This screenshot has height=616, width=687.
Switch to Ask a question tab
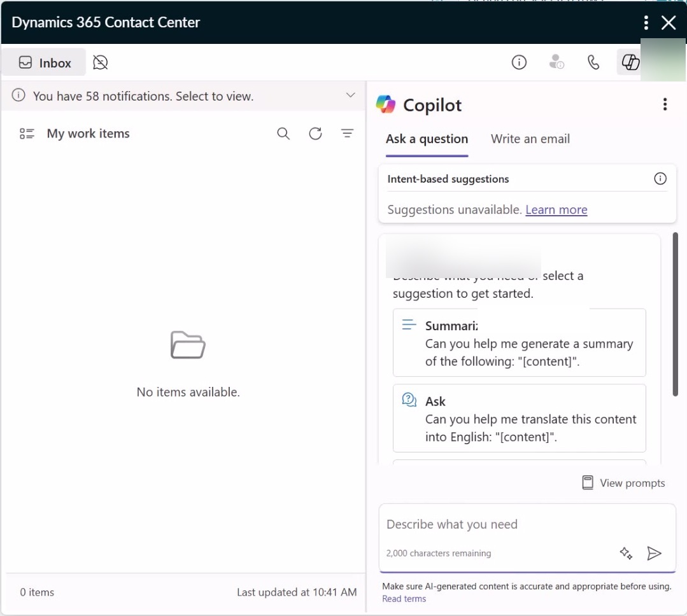click(x=427, y=139)
